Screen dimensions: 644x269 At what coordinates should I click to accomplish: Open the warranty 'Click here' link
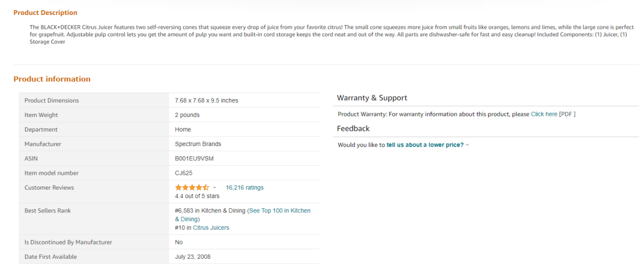pyautogui.click(x=544, y=114)
